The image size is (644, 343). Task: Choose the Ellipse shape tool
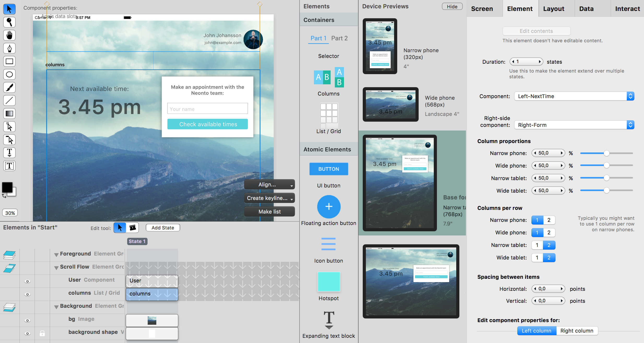pyautogui.click(x=9, y=74)
